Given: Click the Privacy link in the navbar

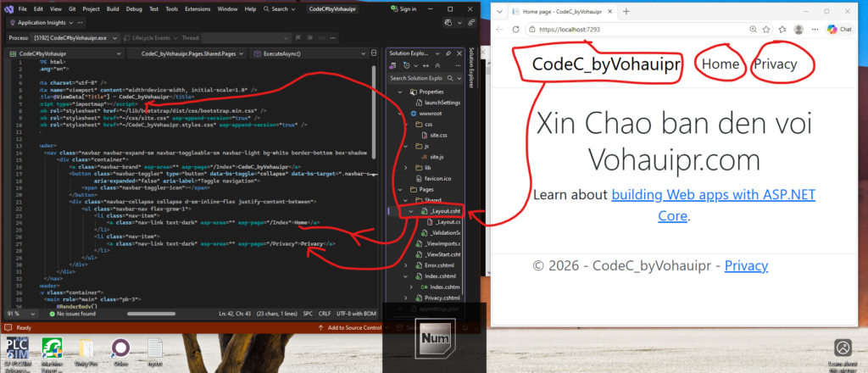Looking at the screenshot, I should point(773,64).
